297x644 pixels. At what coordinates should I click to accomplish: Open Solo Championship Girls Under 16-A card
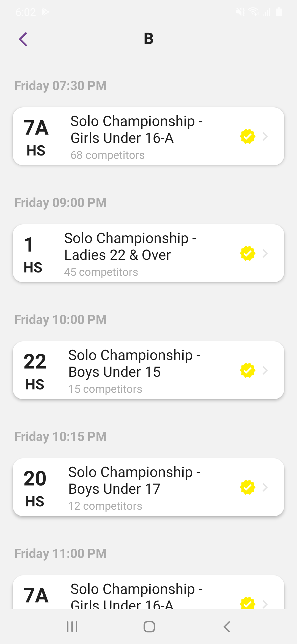pyautogui.click(x=136, y=129)
